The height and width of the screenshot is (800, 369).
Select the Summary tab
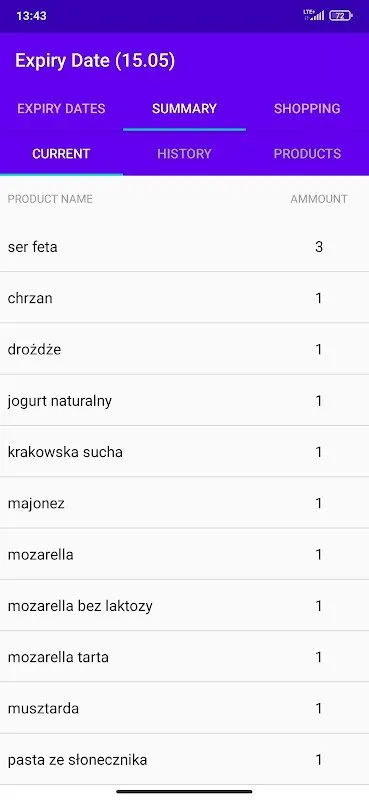click(184, 109)
